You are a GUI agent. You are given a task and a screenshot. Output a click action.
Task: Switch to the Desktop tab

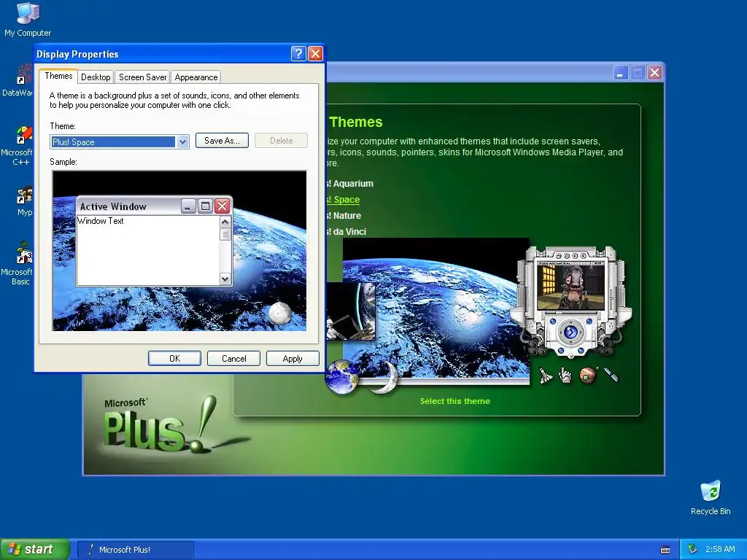96,77
